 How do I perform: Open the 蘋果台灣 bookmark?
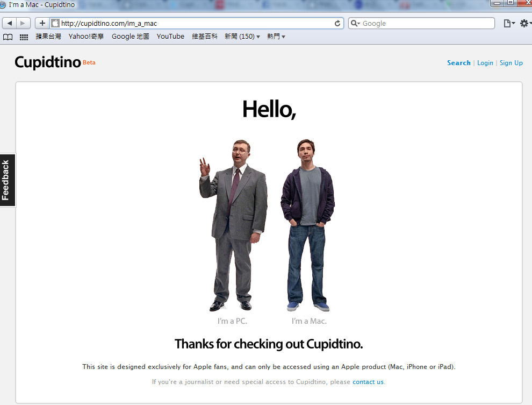click(48, 37)
